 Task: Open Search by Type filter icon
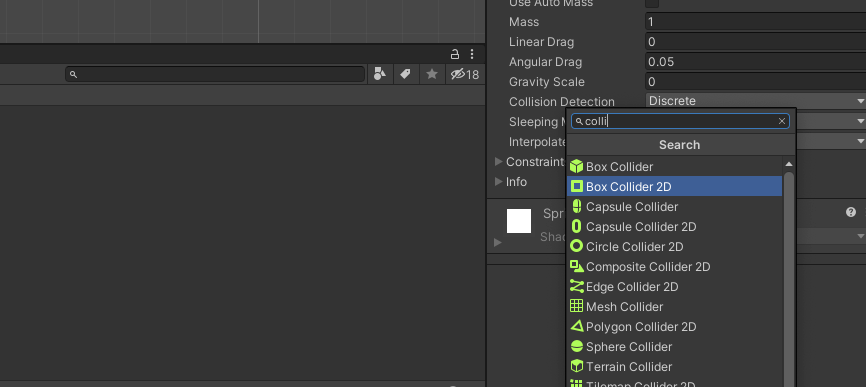[380, 74]
